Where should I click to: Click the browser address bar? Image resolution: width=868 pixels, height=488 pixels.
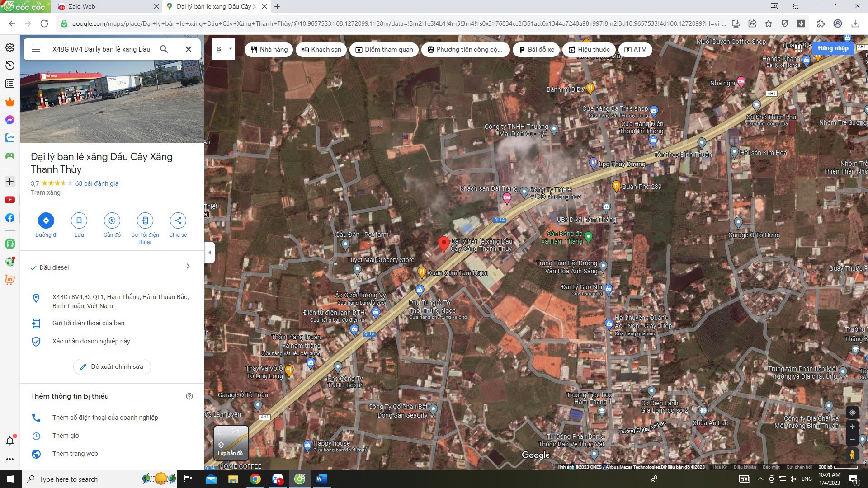click(398, 23)
